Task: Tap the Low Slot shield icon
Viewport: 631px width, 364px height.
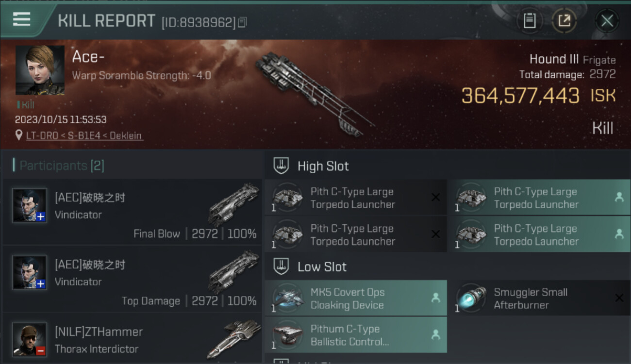Action: pos(280,266)
